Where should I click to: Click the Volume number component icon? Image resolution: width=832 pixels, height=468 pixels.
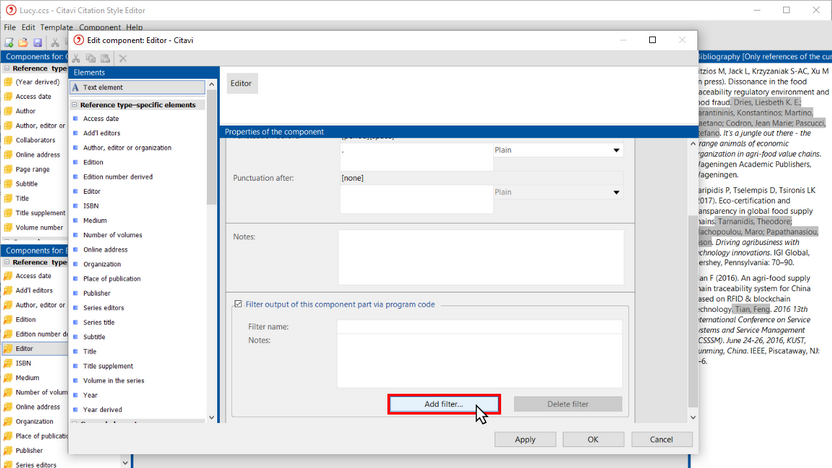click(8, 228)
